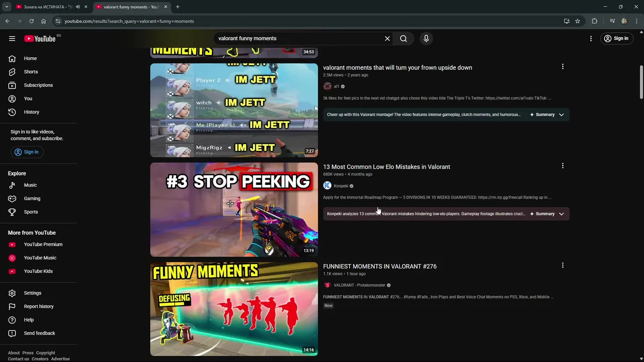Play the 'FUNNY MOMENTS' defusing thumbnail

point(234,309)
